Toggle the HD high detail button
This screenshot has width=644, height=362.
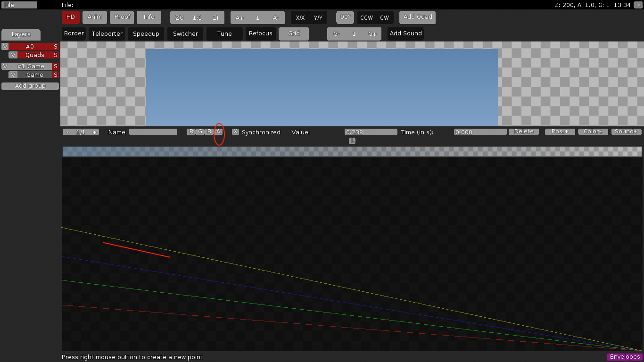71,17
